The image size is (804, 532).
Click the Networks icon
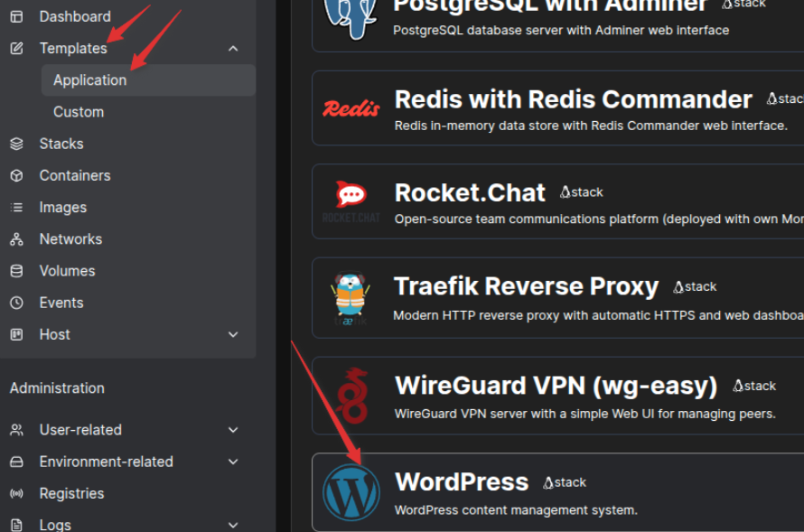16,238
